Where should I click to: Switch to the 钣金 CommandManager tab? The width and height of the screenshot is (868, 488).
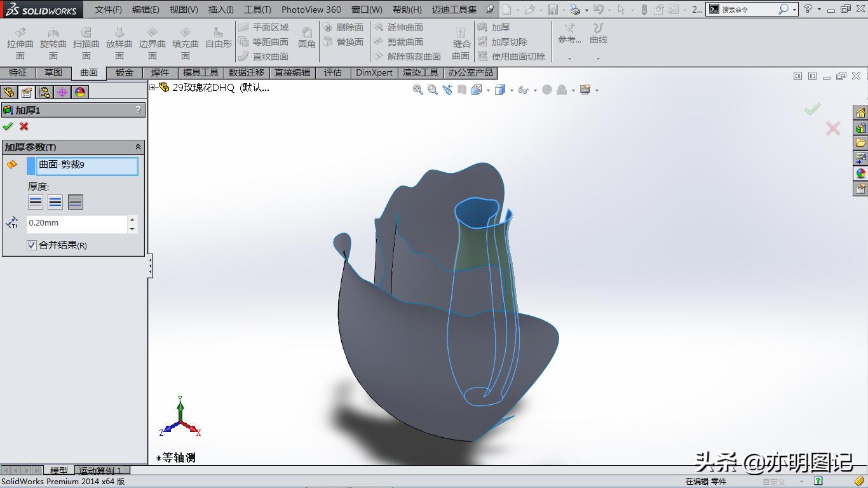[123, 72]
